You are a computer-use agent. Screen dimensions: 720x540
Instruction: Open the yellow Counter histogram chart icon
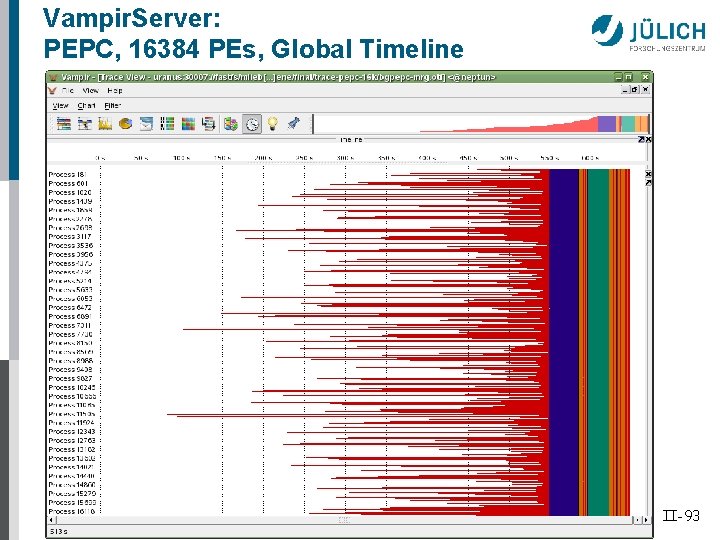click(x=105, y=124)
